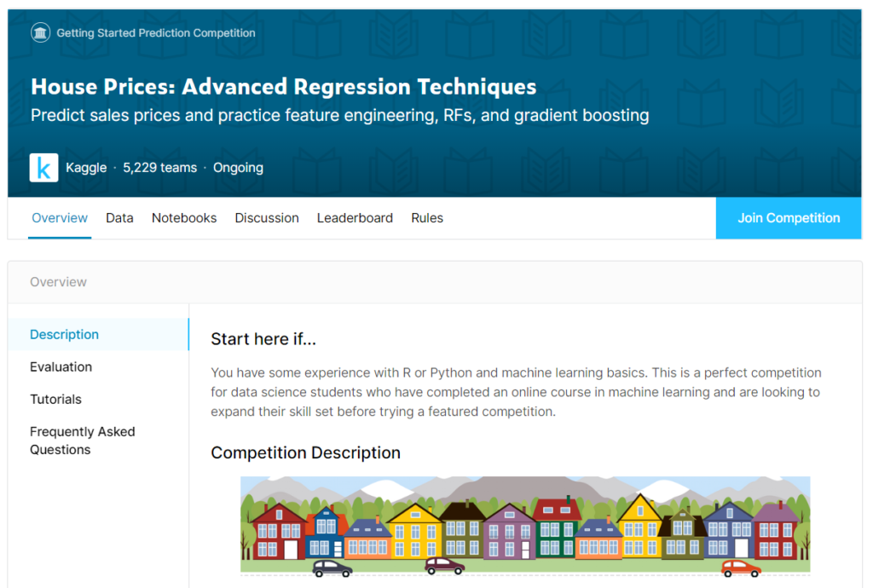Click the gray 'Overview' section header
The image size is (873, 588).
click(59, 282)
